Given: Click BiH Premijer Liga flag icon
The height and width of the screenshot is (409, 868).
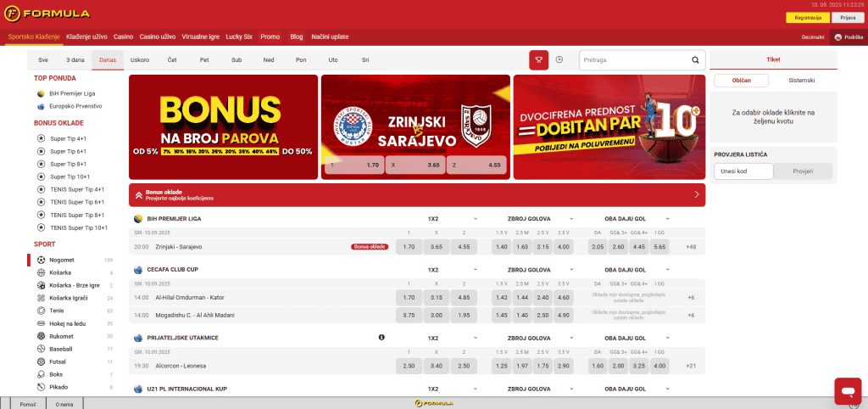Looking at the screenshot, I should 41,93.
